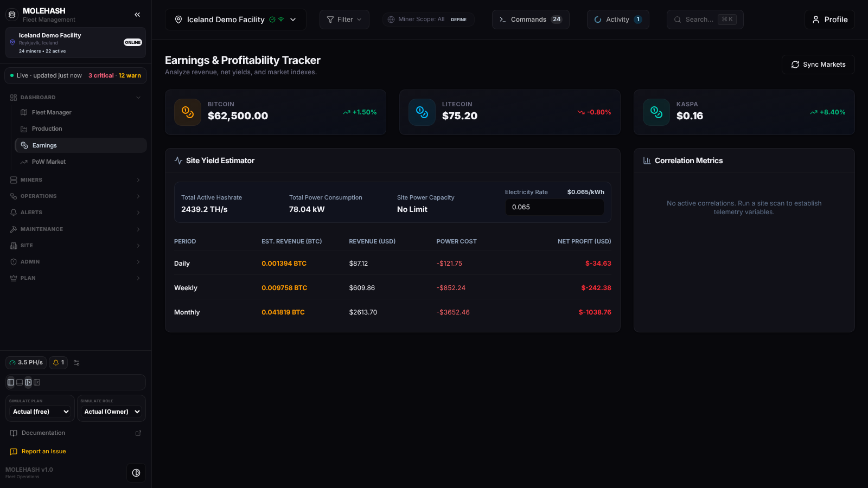The width and height of the screenshot is (868, 488).
Task: Toggle the left sidebar layout icon
Action: pyautogui.click(x=11, y=382)
